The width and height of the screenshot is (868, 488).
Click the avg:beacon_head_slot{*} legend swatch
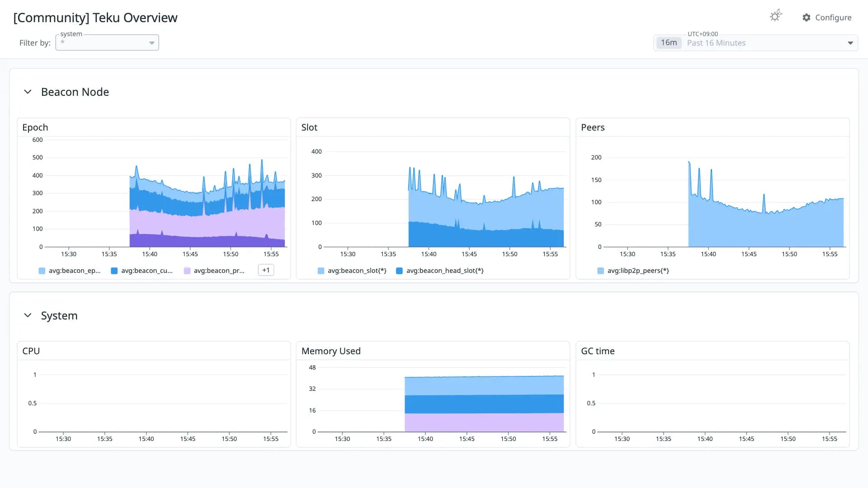399,271
